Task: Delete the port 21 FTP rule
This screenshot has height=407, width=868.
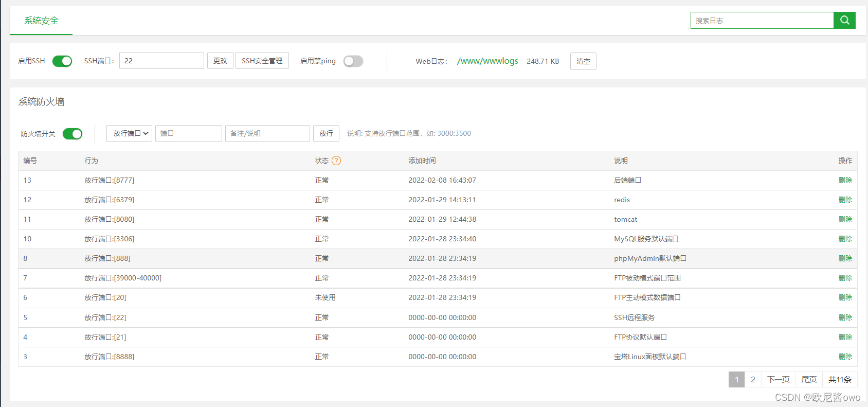Action: [845, 337]
